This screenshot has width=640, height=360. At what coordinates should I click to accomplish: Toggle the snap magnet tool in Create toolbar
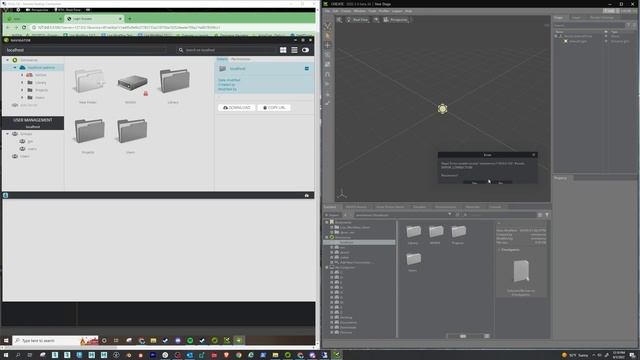click(327, 74)
